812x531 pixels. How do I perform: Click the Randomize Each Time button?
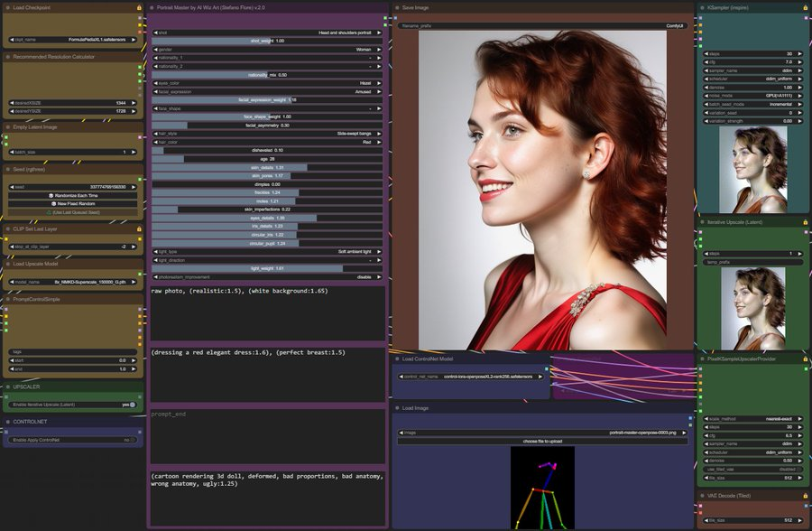[73, 195]
